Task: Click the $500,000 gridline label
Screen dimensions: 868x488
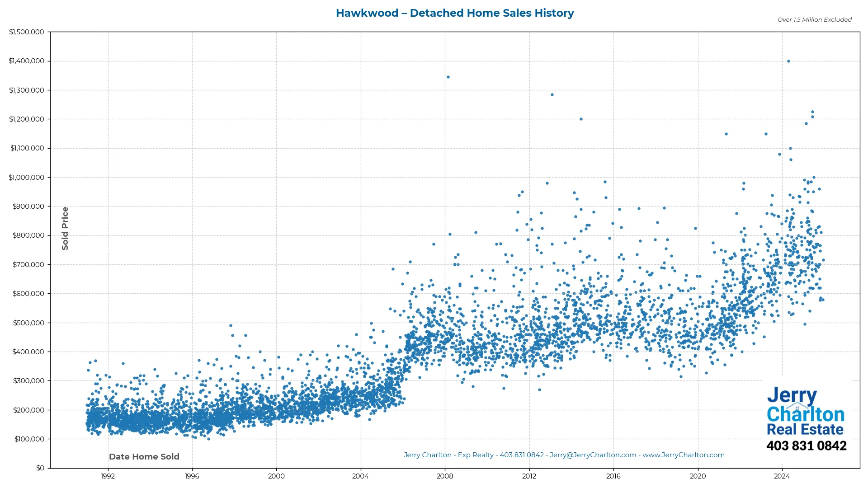Action: tap(28, 323)
